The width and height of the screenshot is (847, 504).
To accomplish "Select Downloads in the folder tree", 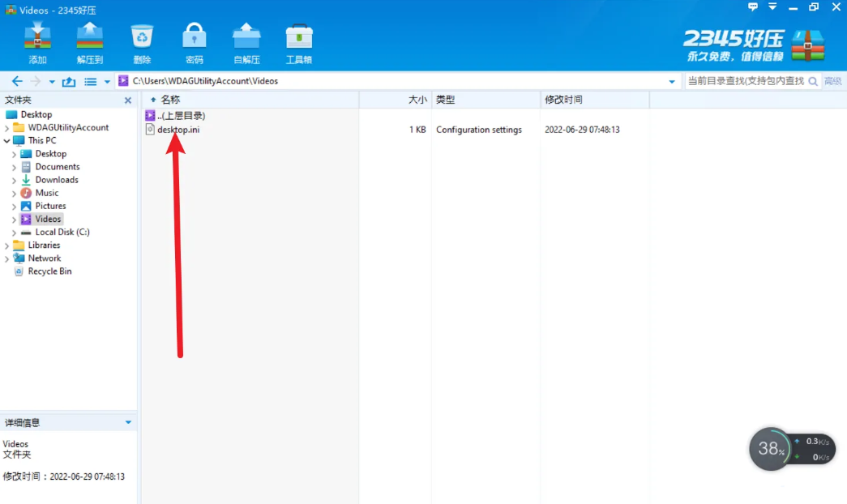I will [57, 180].
